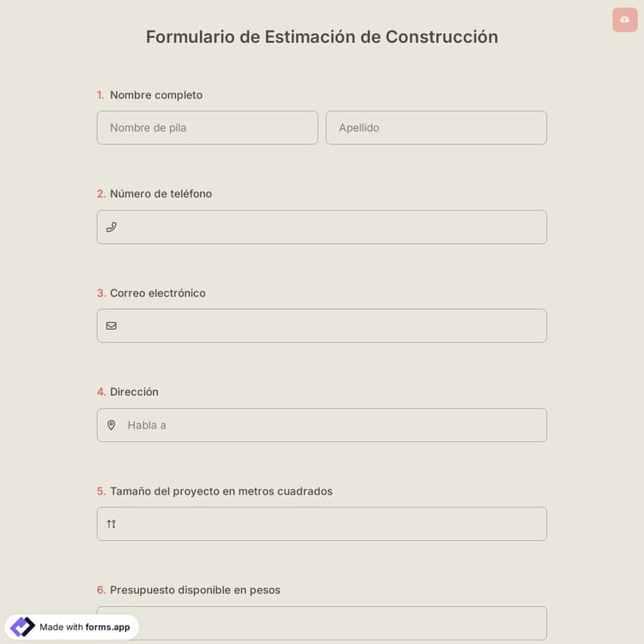This screenshot has width=644, height=644.
Task: Select the "Apellido" text field
Action: click(435, 128)
